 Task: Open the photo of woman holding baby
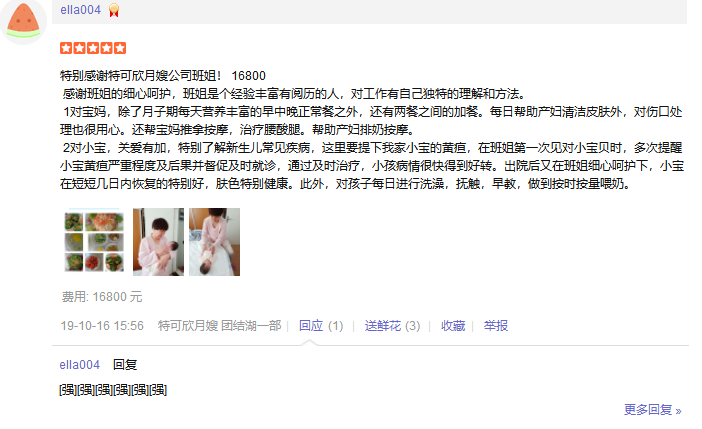(158, 242)
